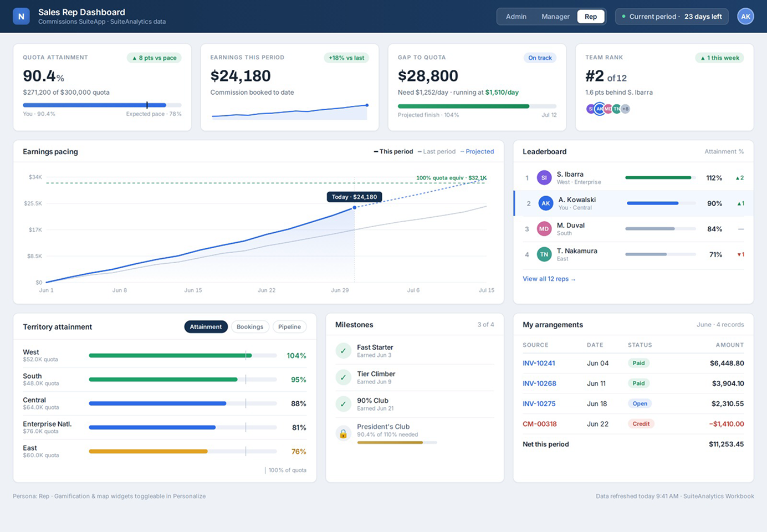The width and height of the screenshot is (767, 532).
Task: Click the N app logo icon
Action: (21, 16)
